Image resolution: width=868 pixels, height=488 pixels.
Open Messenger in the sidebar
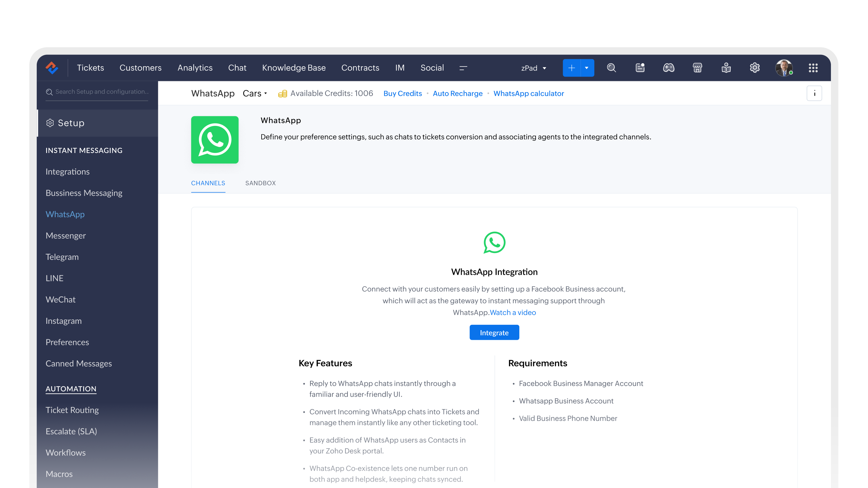[66, 235]
